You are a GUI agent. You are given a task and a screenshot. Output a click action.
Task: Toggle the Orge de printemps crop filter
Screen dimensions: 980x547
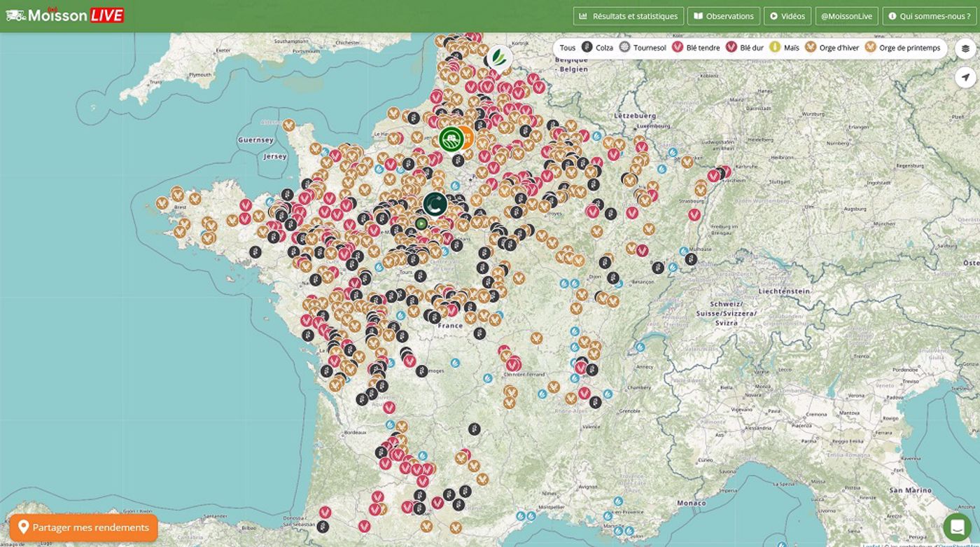[x=871, y=48]
